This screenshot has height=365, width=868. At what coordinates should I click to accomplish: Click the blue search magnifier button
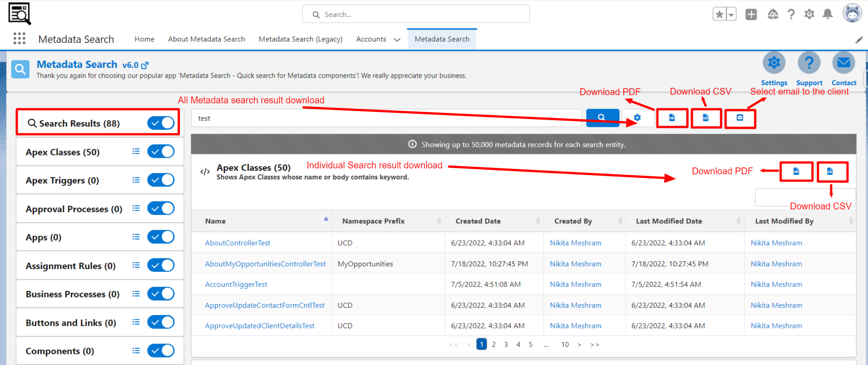602,118
